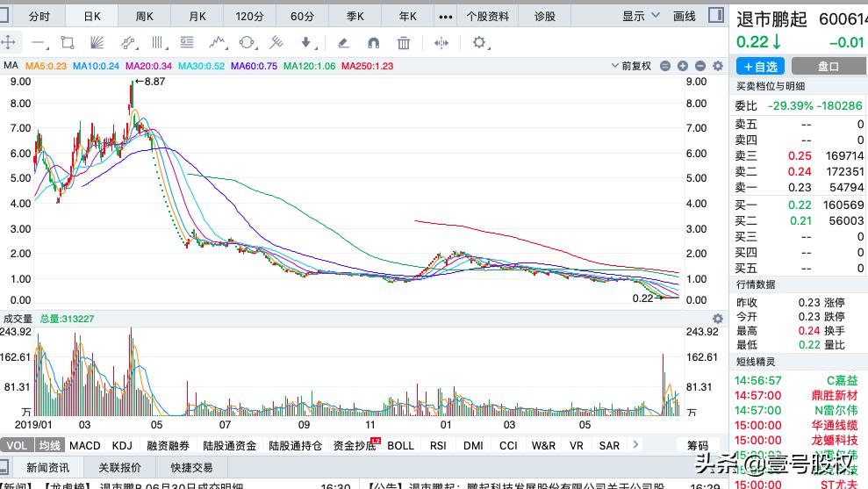Select the down arrow marker tool
Viewport: 868px width, 489px height.
[x=306, y=43]
